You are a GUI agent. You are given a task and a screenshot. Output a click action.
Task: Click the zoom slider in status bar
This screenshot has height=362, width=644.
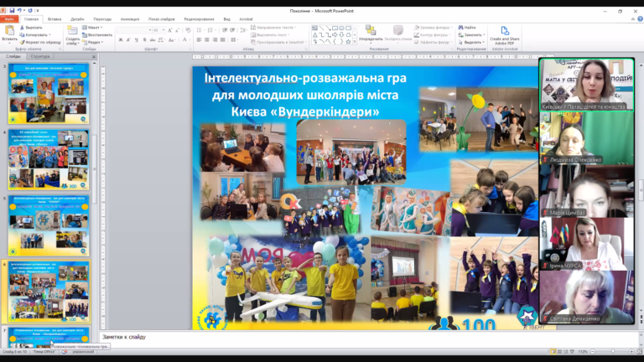coord(612,351)
